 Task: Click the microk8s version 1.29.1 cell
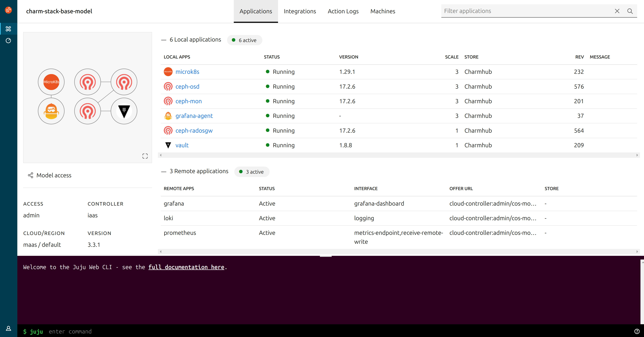347,72
